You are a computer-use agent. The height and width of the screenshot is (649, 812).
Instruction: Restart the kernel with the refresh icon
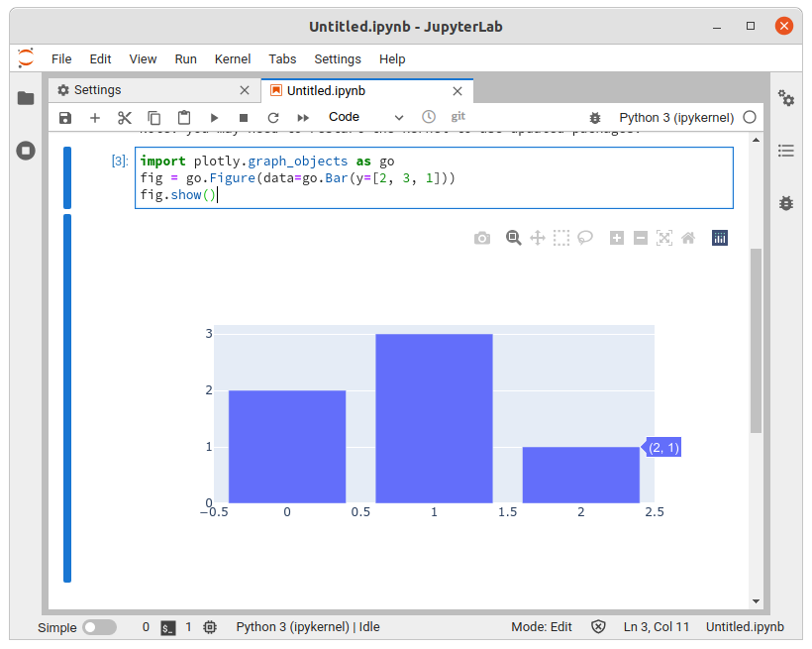coord(273,116)
